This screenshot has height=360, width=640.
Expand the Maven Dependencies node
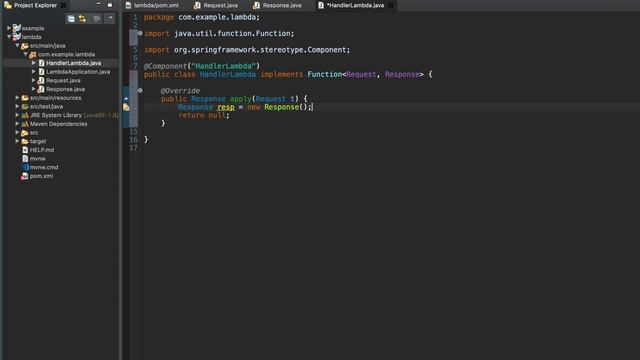click(x=17, y=124)
